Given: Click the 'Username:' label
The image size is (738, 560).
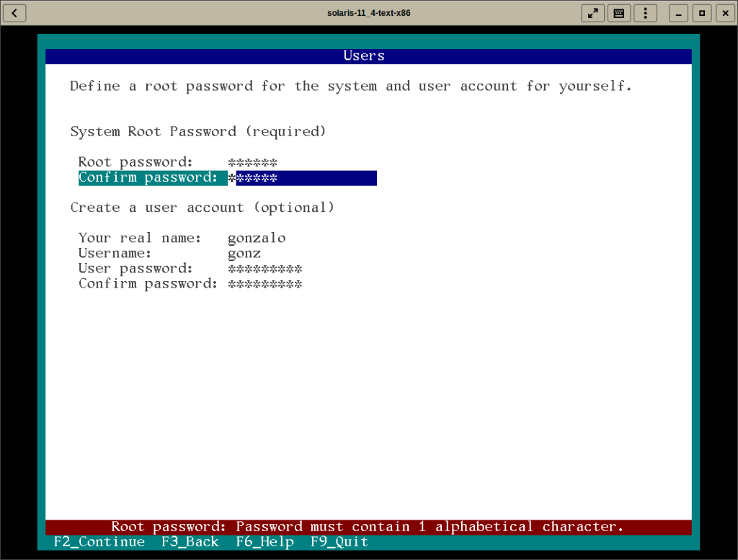Looking at the screenshot, I should pyautogui.click(x=115, y=254).
